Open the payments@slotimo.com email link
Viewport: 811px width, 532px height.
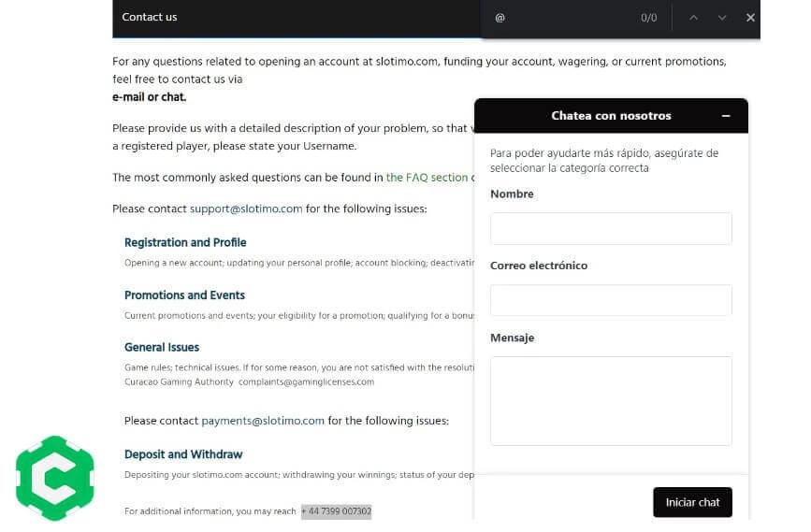point(263,421)
